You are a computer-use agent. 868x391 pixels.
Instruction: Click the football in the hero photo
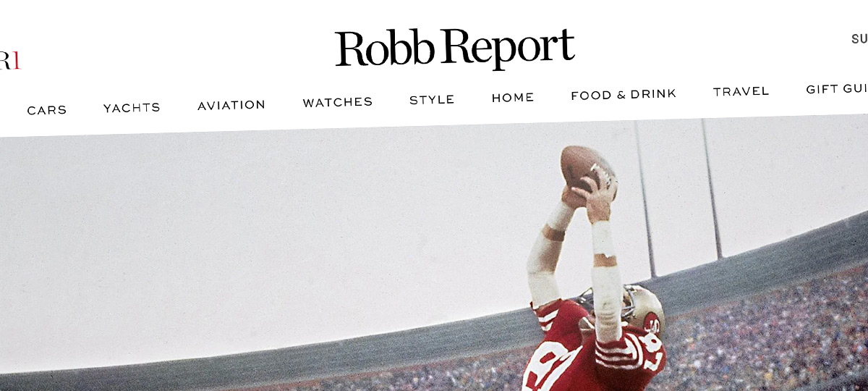point(587,167)
